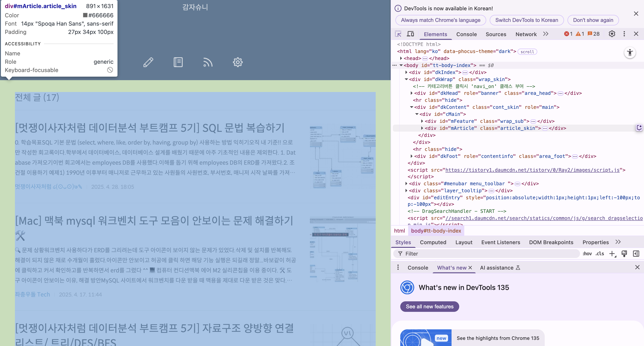Expand the dkHead banner div

click(411, 93)
